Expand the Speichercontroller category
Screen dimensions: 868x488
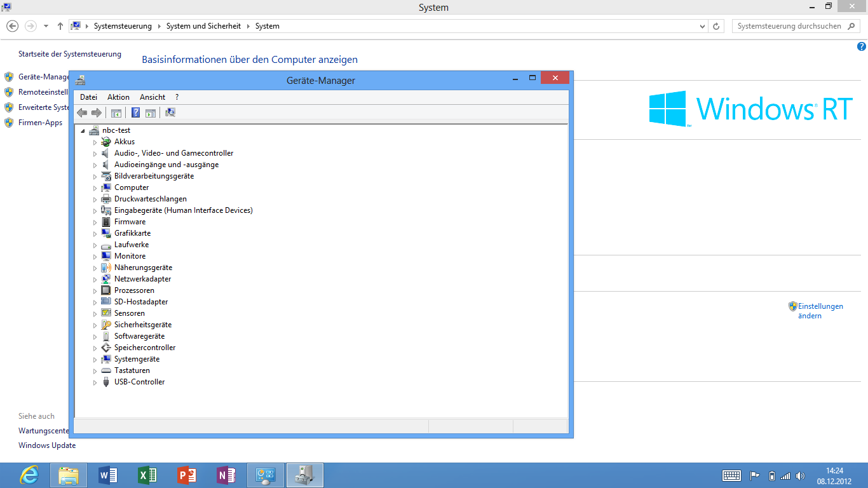95,348
